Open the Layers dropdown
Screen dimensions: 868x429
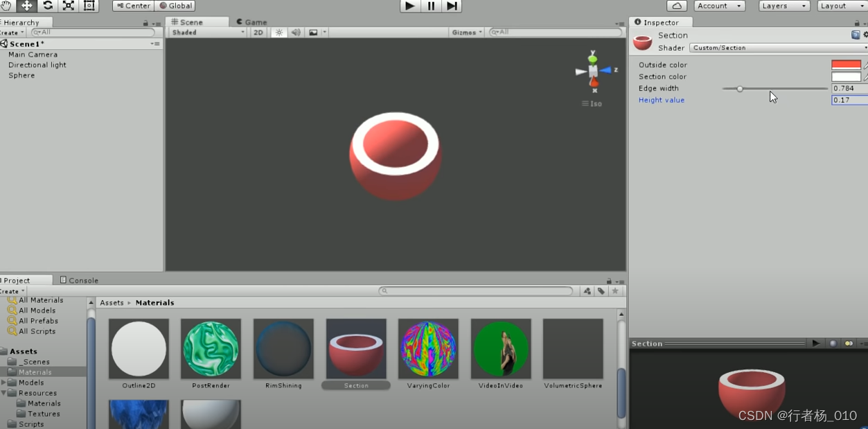[784, 6]
